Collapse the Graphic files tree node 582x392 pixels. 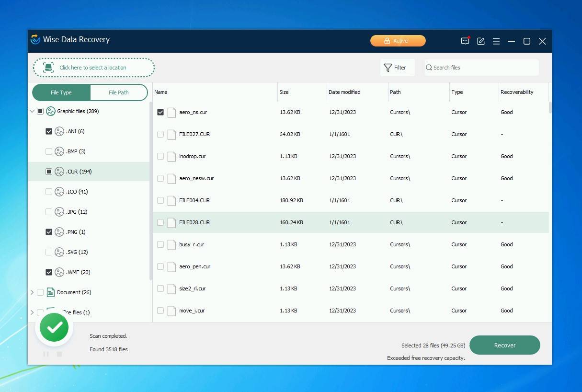[x=32, y=111]
